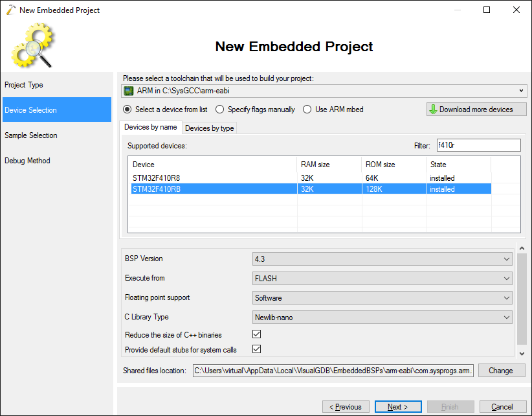Click the toolchain chip icon beside ARM
The height and width of the screenshot is (416, 532).
click(128, 91)
